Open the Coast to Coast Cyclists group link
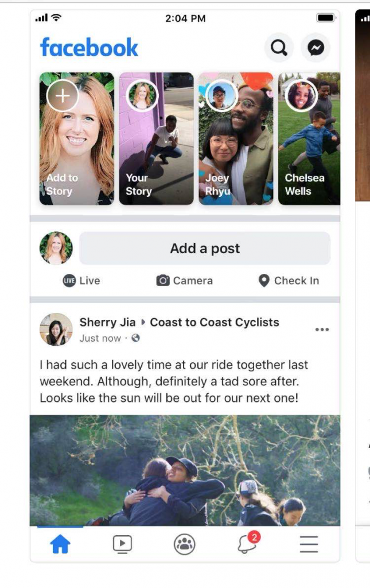Viewport: 370px width, 588px height. click(x=215, y=322)
